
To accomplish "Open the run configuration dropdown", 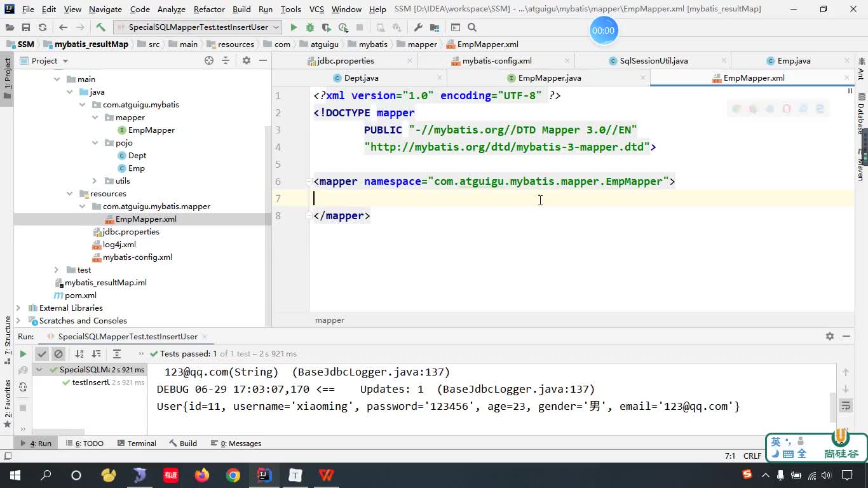I will tap(198, 27).
